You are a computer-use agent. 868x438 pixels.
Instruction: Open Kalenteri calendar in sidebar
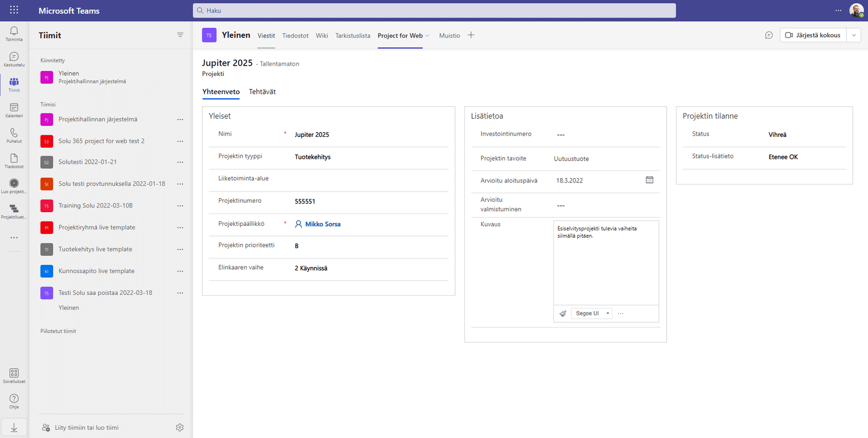[14, 110]
